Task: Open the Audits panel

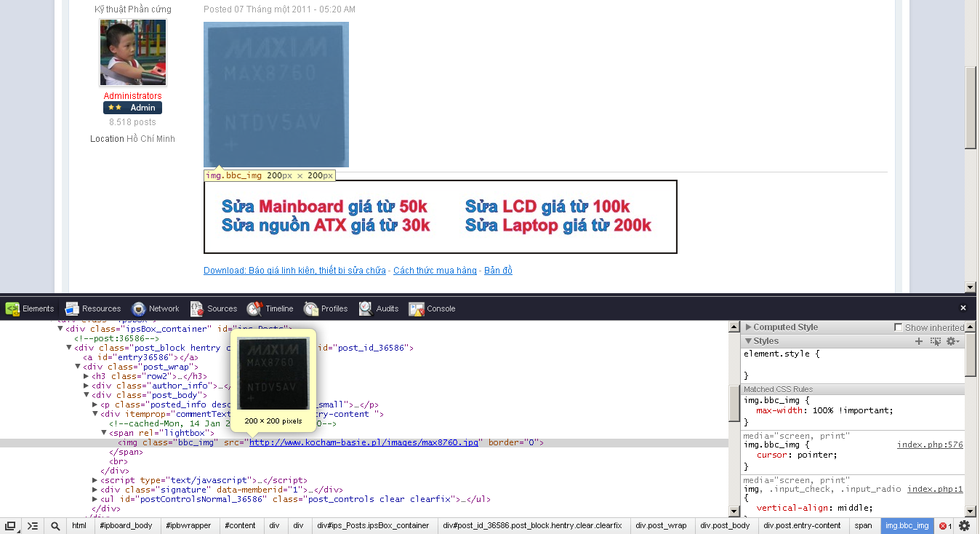Action: tap(379, 308)
